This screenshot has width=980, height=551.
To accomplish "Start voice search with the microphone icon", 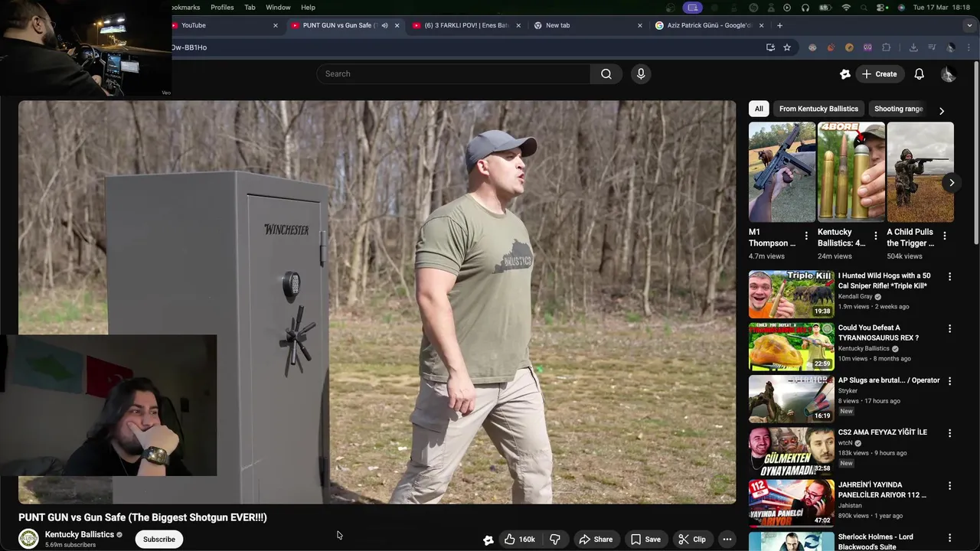I will (x=641, y=74).
